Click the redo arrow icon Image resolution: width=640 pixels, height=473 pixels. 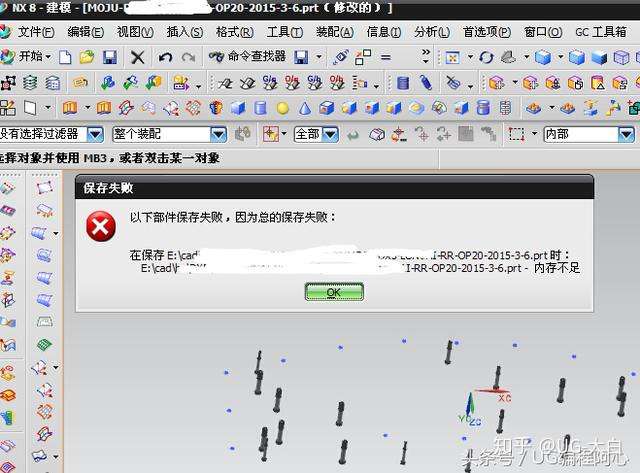coord(188,57)
